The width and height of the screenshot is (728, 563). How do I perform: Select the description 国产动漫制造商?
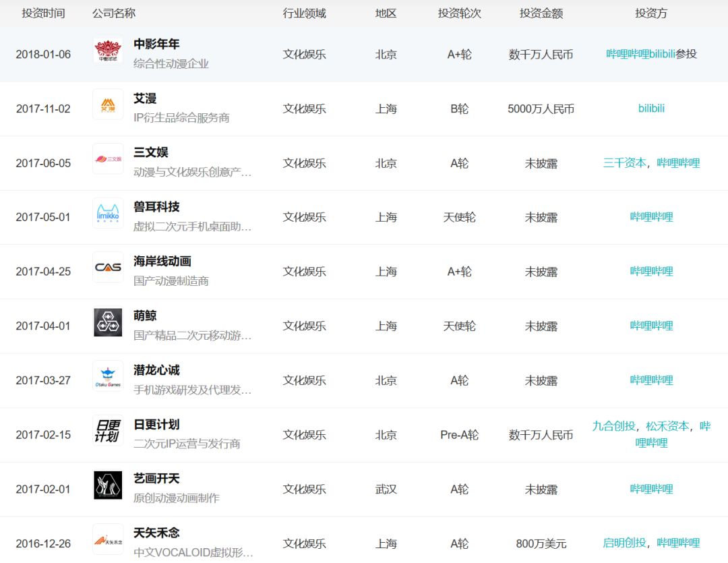click(171, 280)
